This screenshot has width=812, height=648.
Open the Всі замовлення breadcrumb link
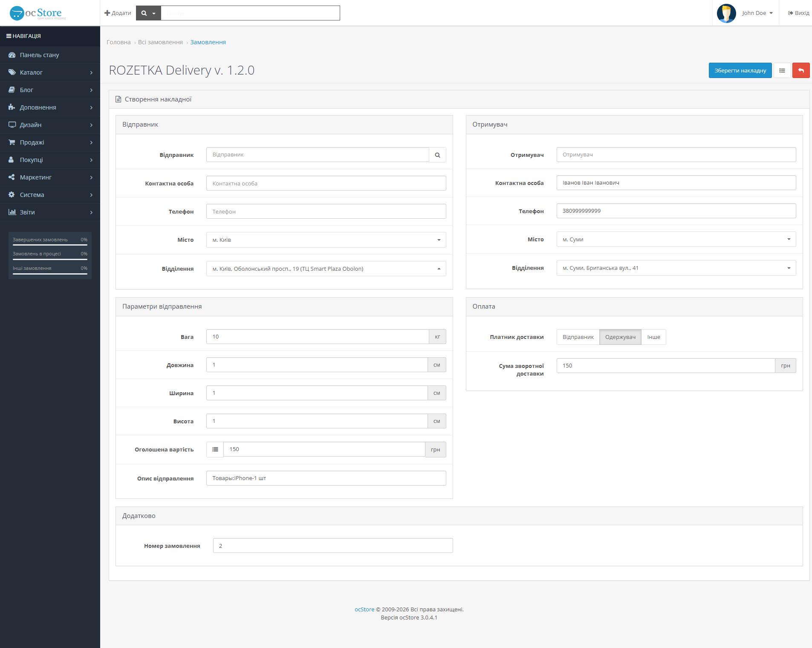click(x=160, y=42)
